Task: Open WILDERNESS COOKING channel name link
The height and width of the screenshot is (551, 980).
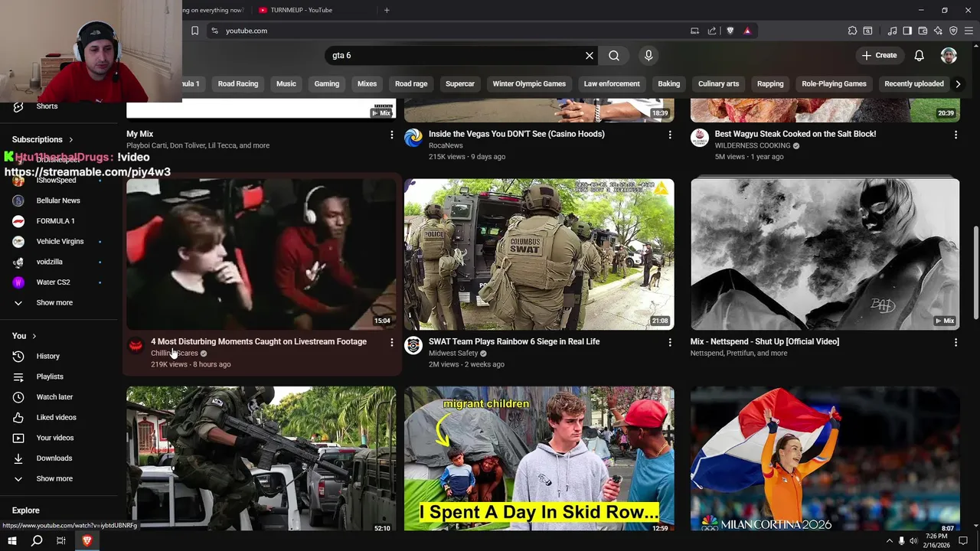Action: click(x=753, y=145)
